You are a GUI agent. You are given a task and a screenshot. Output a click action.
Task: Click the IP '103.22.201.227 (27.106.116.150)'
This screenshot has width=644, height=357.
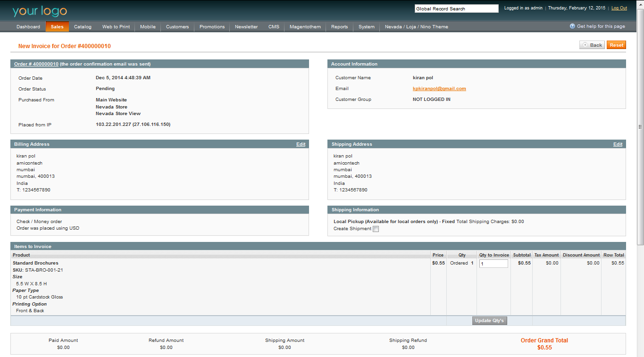pos(133,125)
